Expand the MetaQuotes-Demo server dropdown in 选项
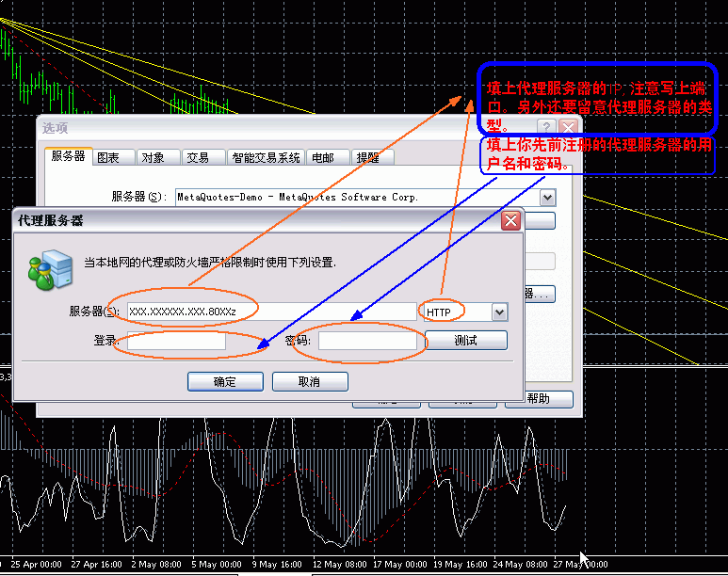 tap(547, 198)
